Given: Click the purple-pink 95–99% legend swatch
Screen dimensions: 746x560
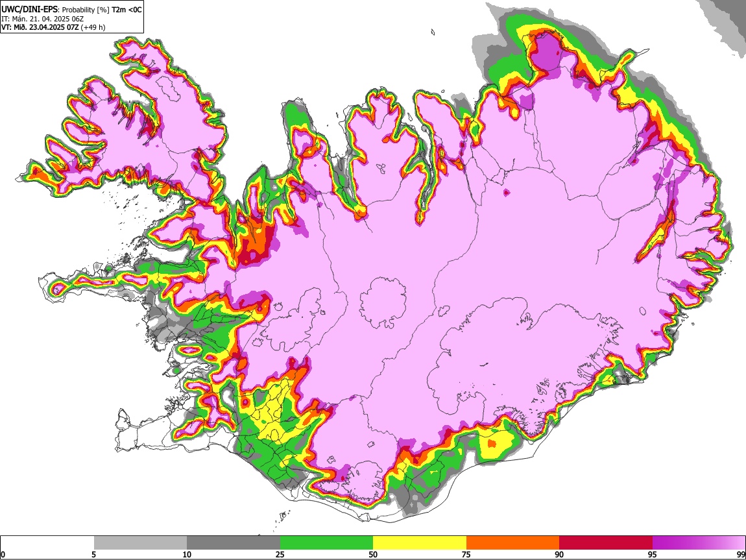Looking at the screenshot, I should coord(699,543).
